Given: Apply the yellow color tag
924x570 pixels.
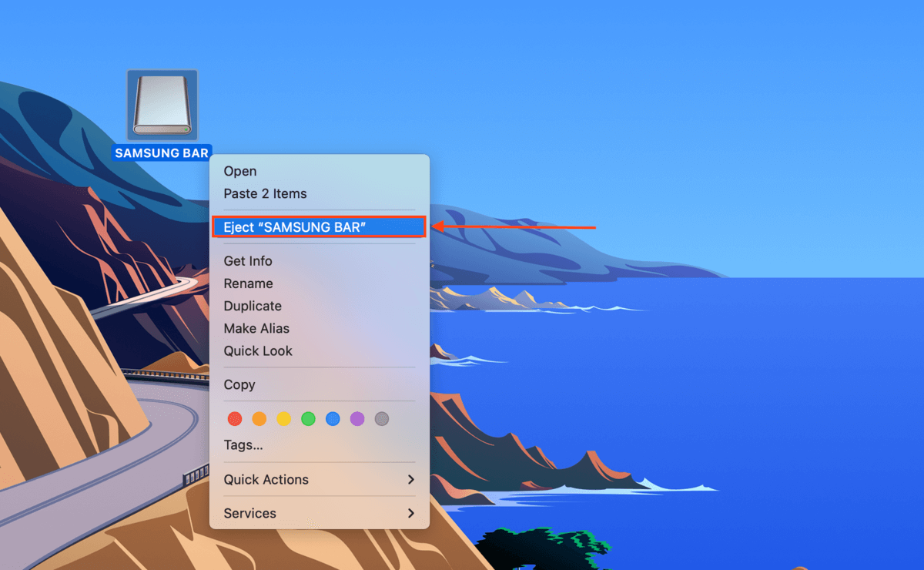Looking at the screenshot, I should pos(284,419).
